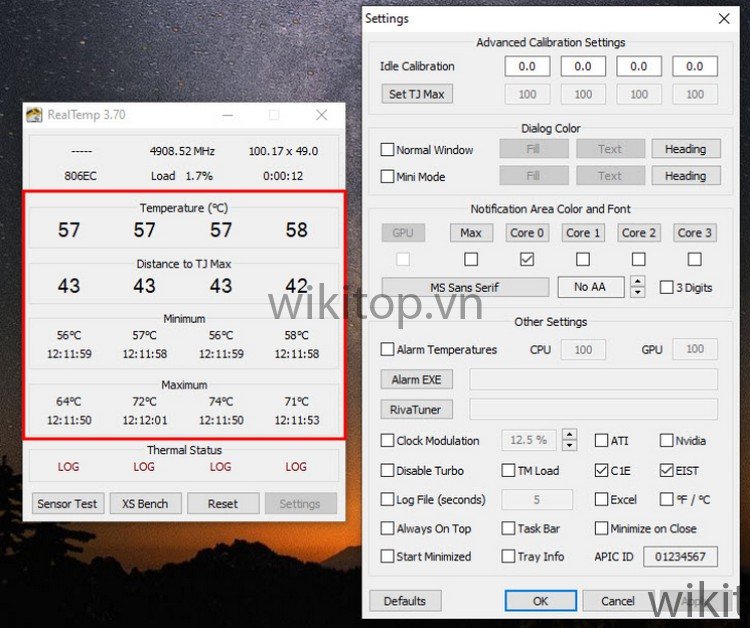This screenshot has height=628, width=750.
Task: Restore Defaults in Settings dialog
Action: tap(404, 601)
